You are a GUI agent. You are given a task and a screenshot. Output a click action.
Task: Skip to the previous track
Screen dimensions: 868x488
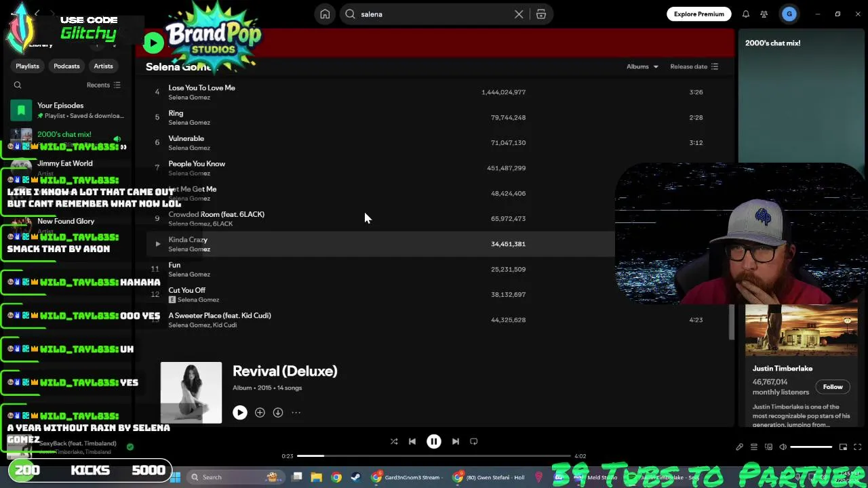(x=412, y=441)
